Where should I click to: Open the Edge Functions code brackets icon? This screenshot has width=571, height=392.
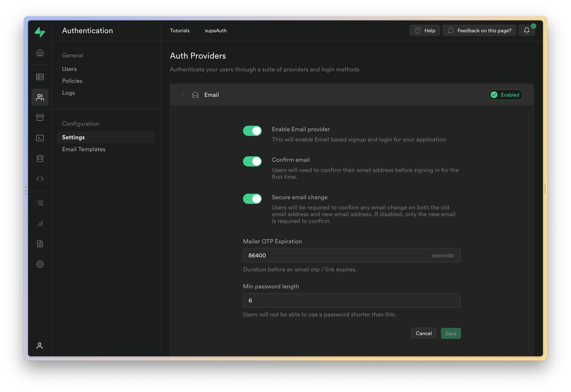click(x=40, y=179)
